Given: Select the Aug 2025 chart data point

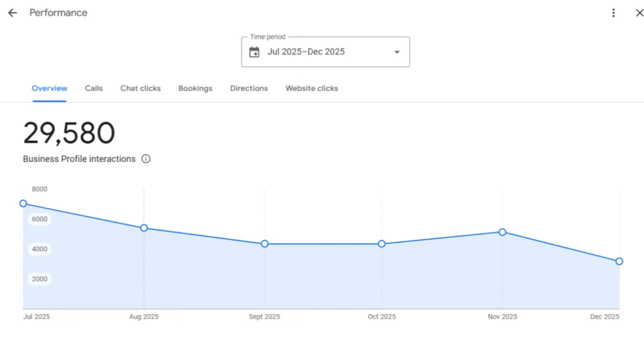Looking at the screenshot, I should [x=144, y=228].
